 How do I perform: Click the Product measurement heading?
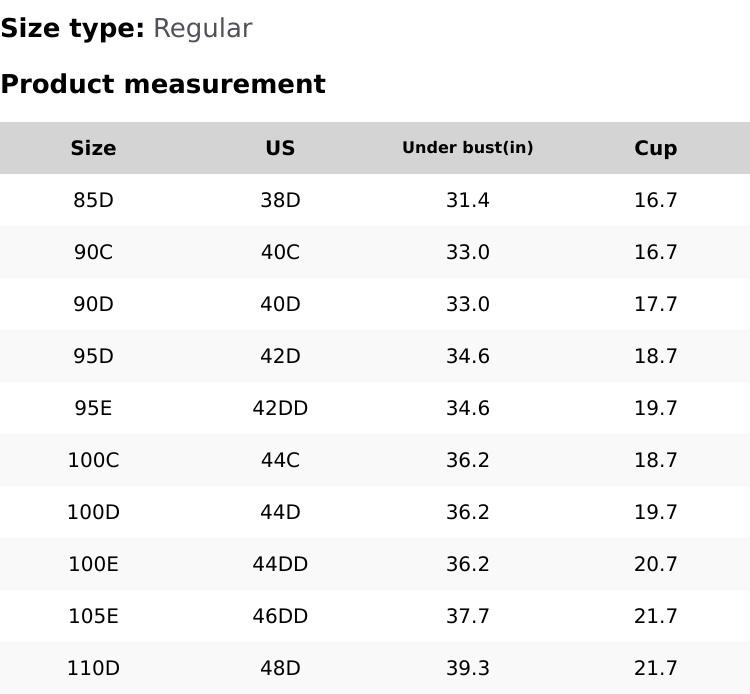pyautogui.click(x=163, y=84)
